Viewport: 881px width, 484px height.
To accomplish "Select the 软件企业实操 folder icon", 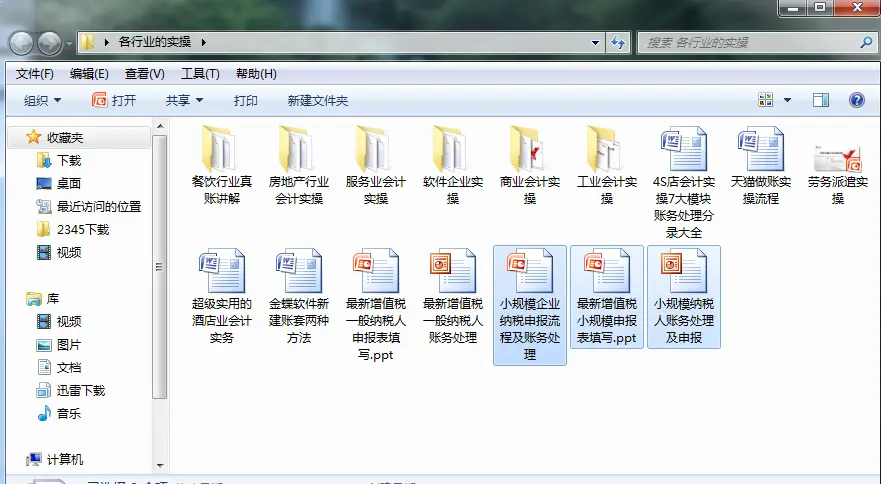I will (x=451, y=149).
